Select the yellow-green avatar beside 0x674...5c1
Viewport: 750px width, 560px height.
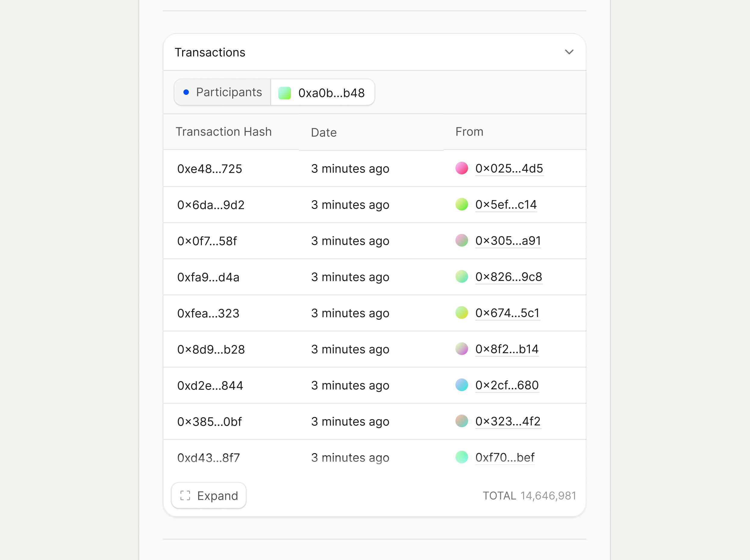pos(462,313)
